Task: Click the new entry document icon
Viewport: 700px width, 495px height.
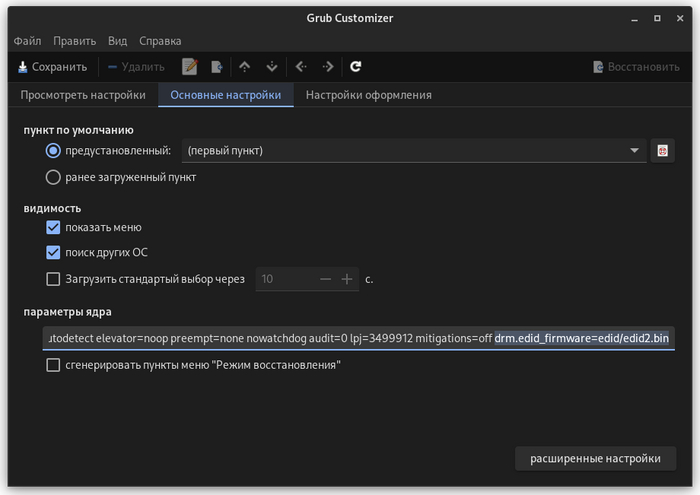Action: (x=217, y=67)
